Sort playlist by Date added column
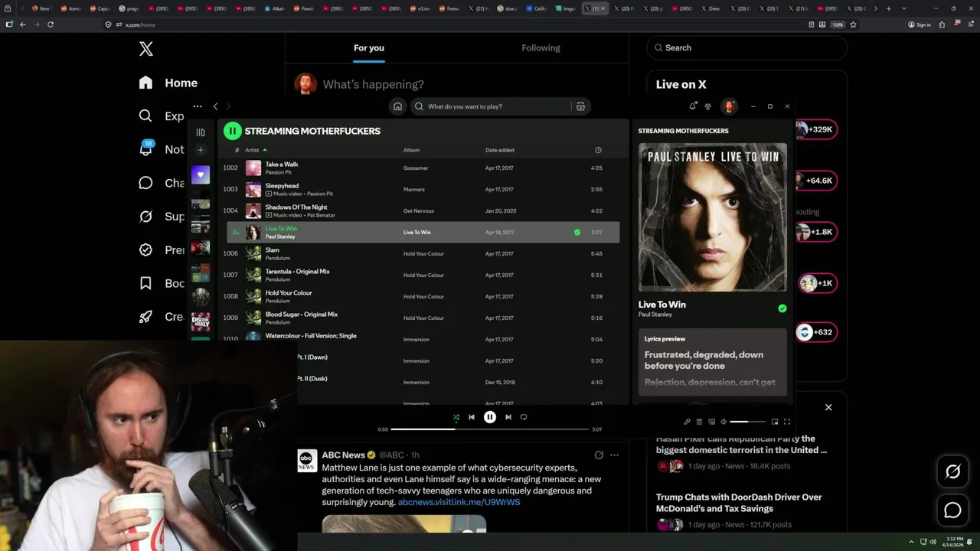The image size is (980, 551). click(x=500, y=150)
